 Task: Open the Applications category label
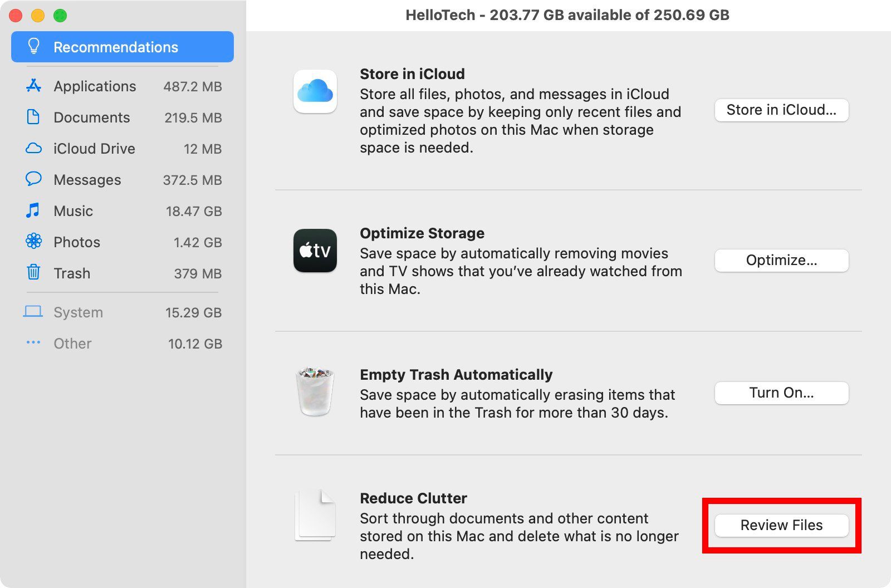(95, 86)
